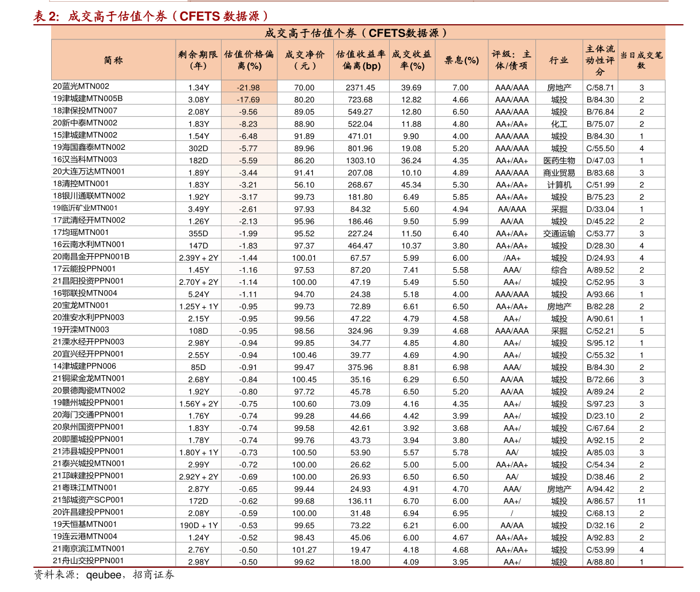Select the 当日成交笔数 column header
This screenshot has width=700, height=592.
coord(641,60)
